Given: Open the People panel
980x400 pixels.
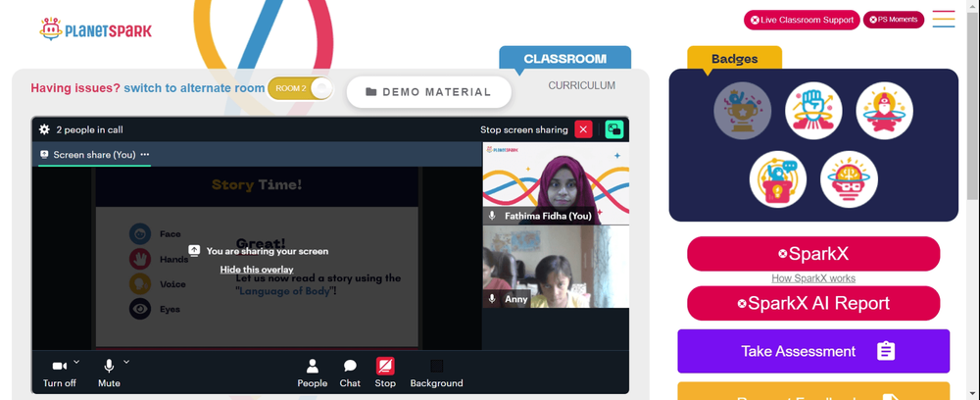Looking at the screenshot, I should click(313, 373).
